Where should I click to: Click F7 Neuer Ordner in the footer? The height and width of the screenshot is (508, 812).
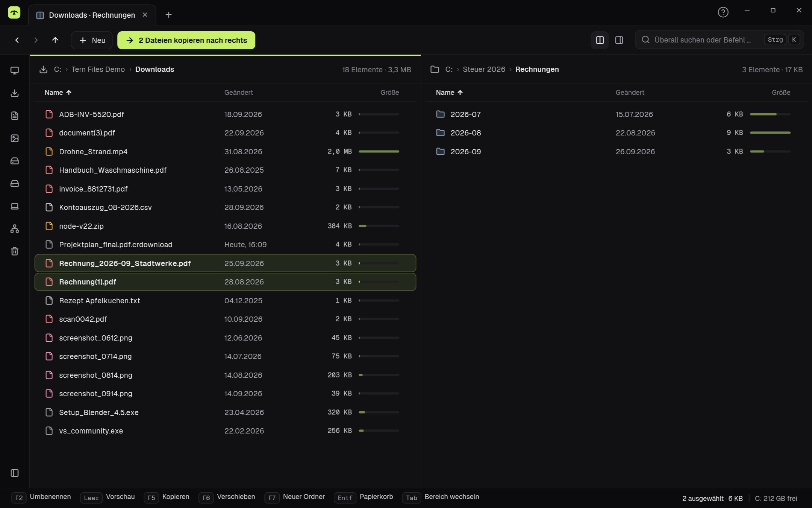pyautogui.click(x=295, y=497)
